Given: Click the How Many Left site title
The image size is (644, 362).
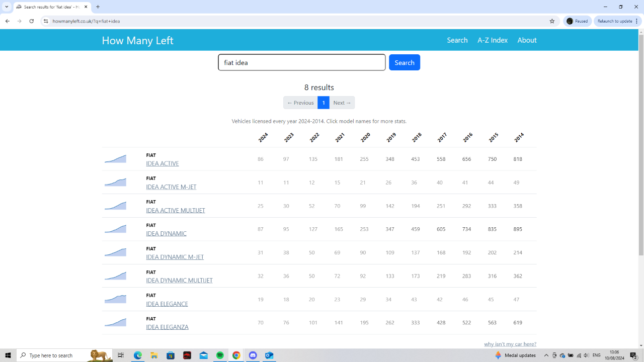Looking at the screenshot, I should click(x=137, y=40).
